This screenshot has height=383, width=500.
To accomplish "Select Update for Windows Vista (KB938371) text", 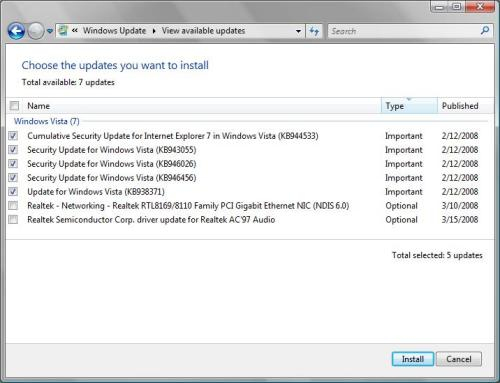I will point(96,192).
